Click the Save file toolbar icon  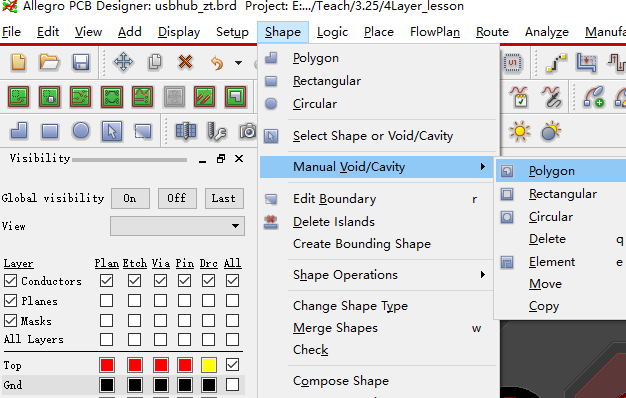81,63
